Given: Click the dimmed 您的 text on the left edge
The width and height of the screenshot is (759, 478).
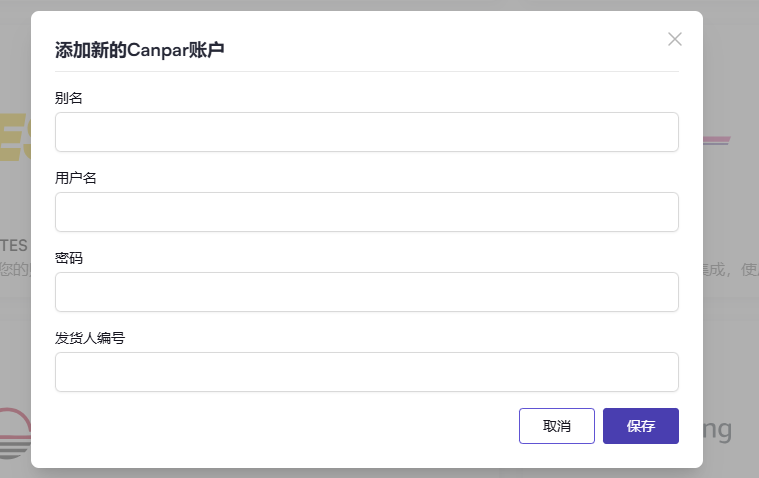Looking at the screenshot, I should coord(15,269).
